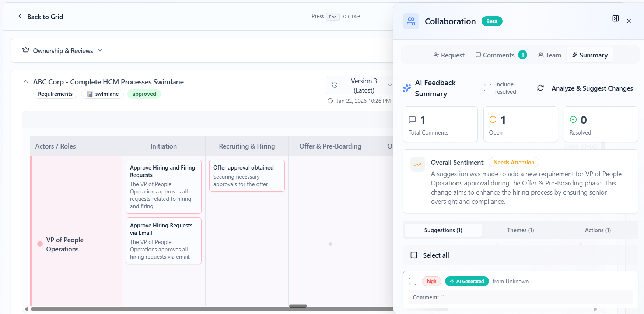Click the VP of People Operations role label
Viewport: 644px width, 314px height.
pos(65,244)
